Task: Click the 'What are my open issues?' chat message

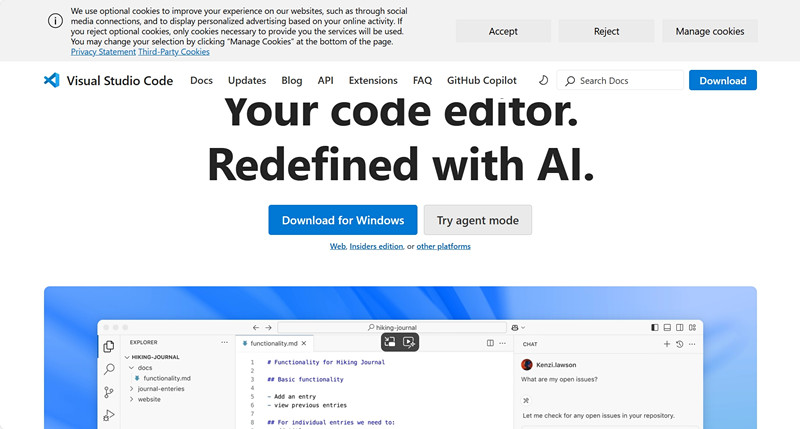Action: 559,379
